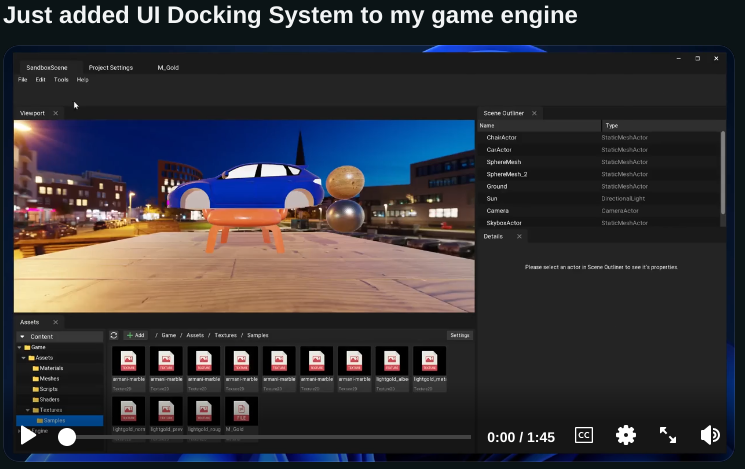Toggle closed captions on the video
745x469 pixels.
583,435
